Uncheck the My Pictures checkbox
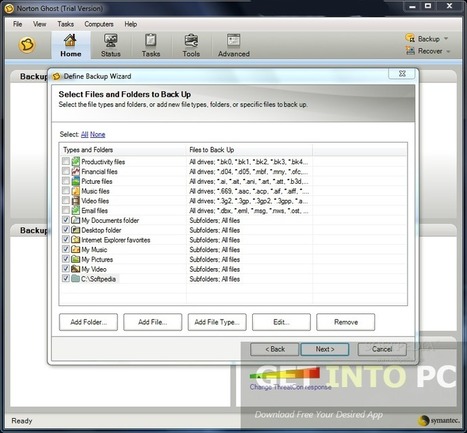467x433 pixels. (66, 259)
